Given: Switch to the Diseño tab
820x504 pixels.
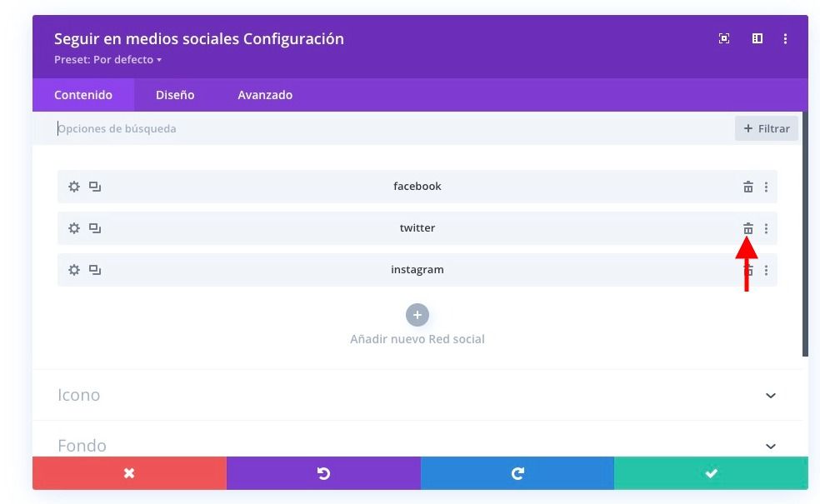Looking at the screenshot, I should 175,95.
